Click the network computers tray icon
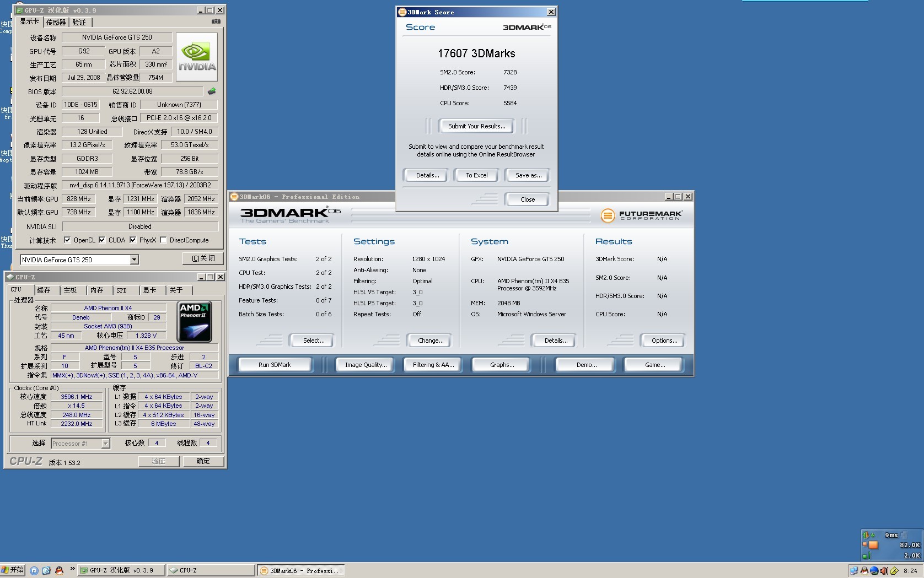 tap(854, 571)
